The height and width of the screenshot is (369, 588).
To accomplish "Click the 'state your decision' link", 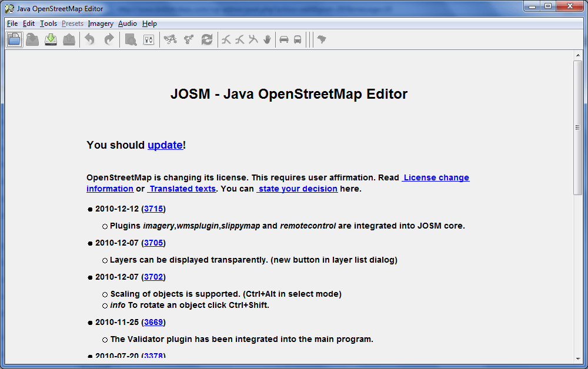I will (297, 189).
